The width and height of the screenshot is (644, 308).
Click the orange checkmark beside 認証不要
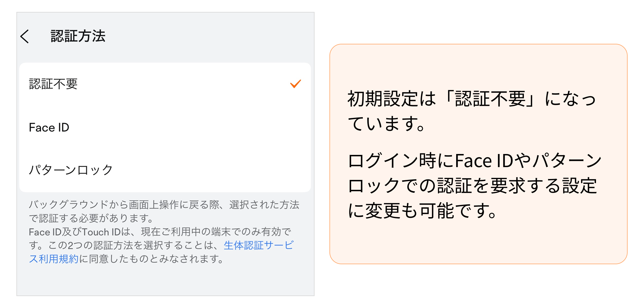pyautogui.click(x=295, y=84)
